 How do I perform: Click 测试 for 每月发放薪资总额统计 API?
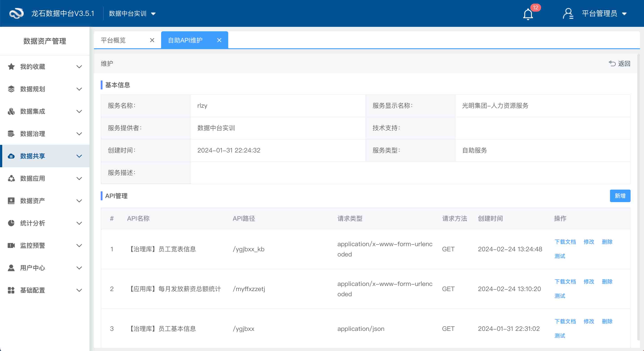560,296
